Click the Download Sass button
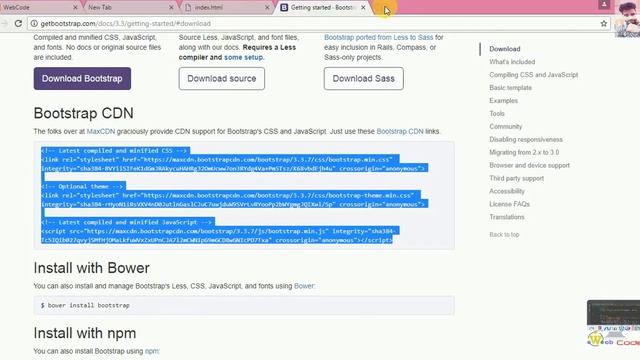 point(364,78)
